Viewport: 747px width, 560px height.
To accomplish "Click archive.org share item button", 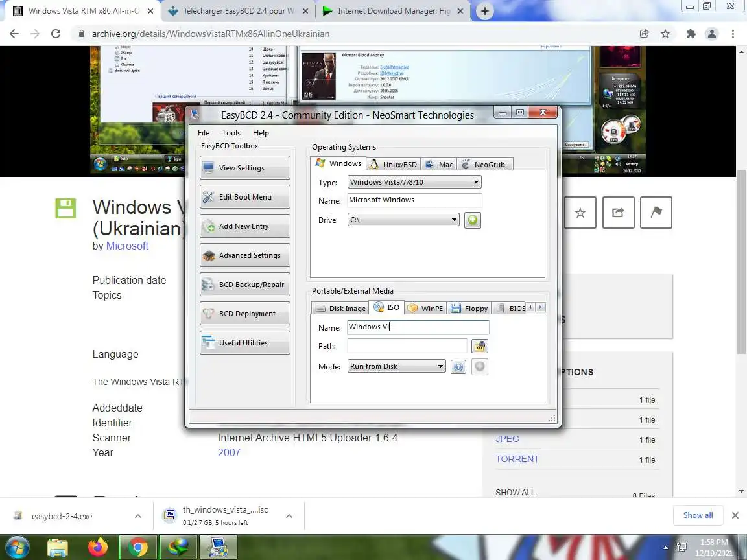I will coord(618,213).
